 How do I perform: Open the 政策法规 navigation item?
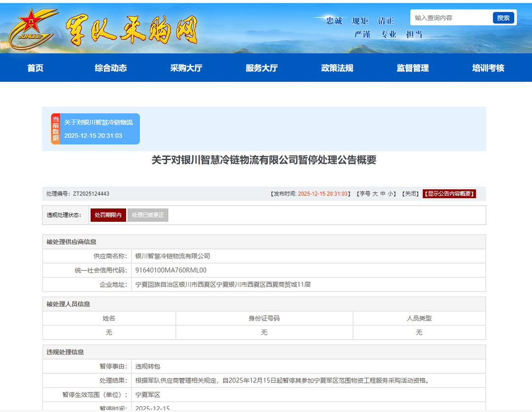(337, 68)
